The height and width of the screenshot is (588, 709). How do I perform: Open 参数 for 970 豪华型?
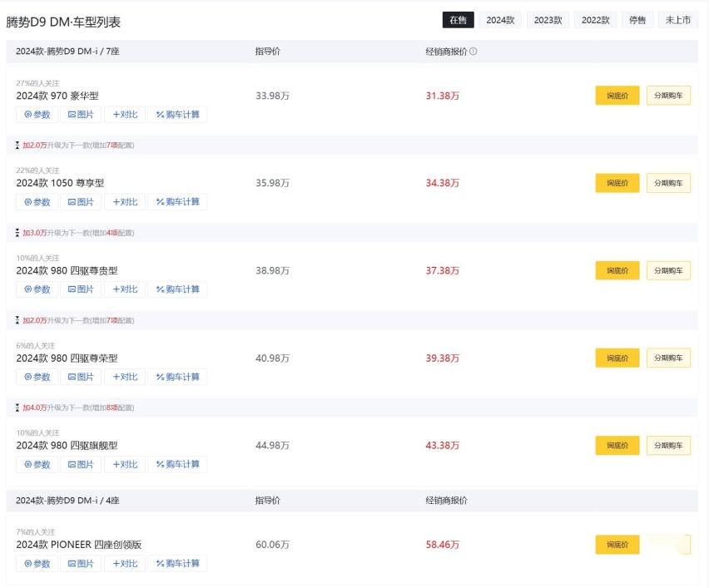coord(37,114)
